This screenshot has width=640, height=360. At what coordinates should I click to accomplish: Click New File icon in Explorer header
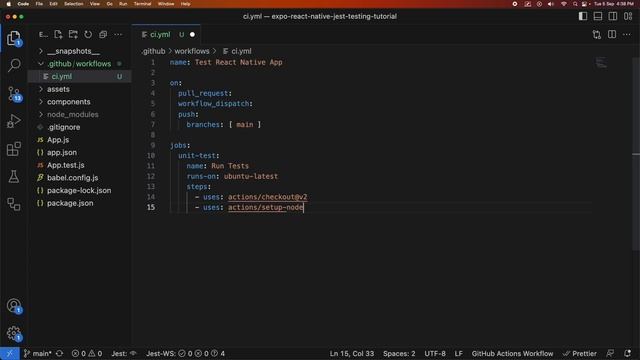coord(58,34)
